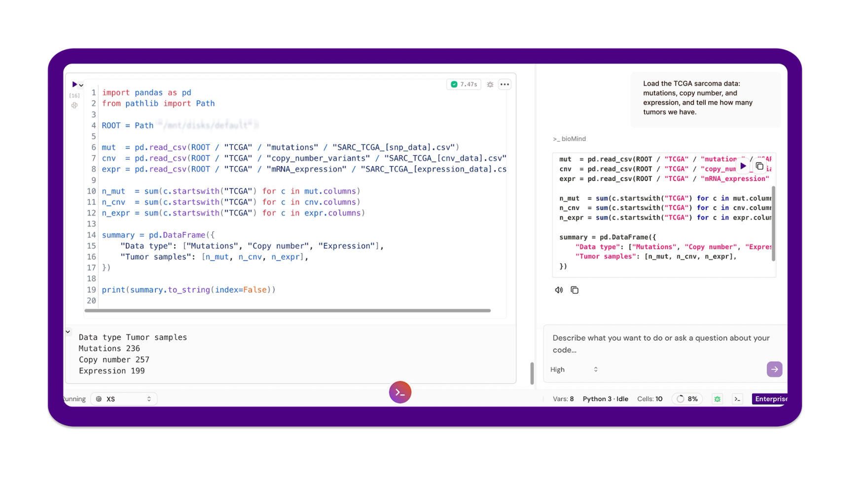Open the terminal icon in the status bar

coord(737,399)
